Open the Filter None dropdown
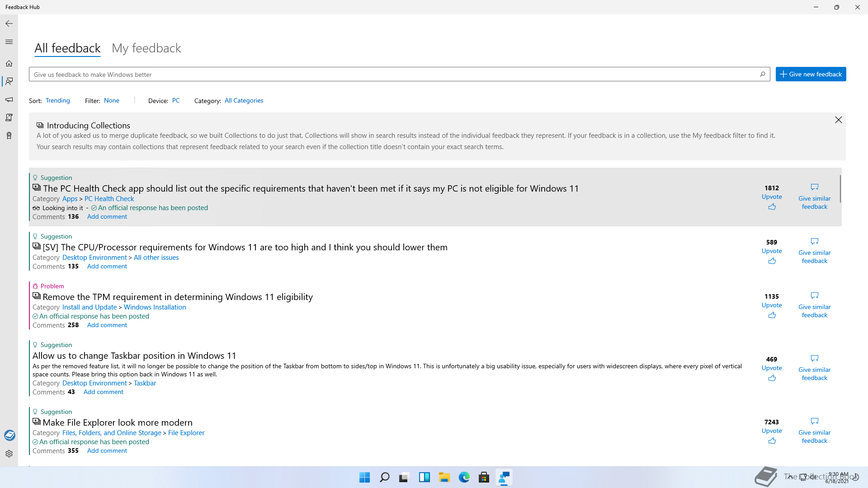Image resolution: width=868 pixels, height=488 pixels. 111,100
